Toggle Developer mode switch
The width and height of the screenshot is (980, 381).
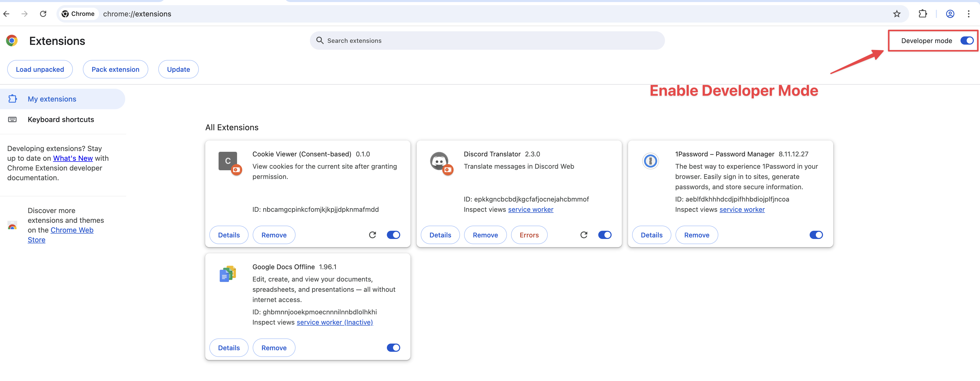966,41
